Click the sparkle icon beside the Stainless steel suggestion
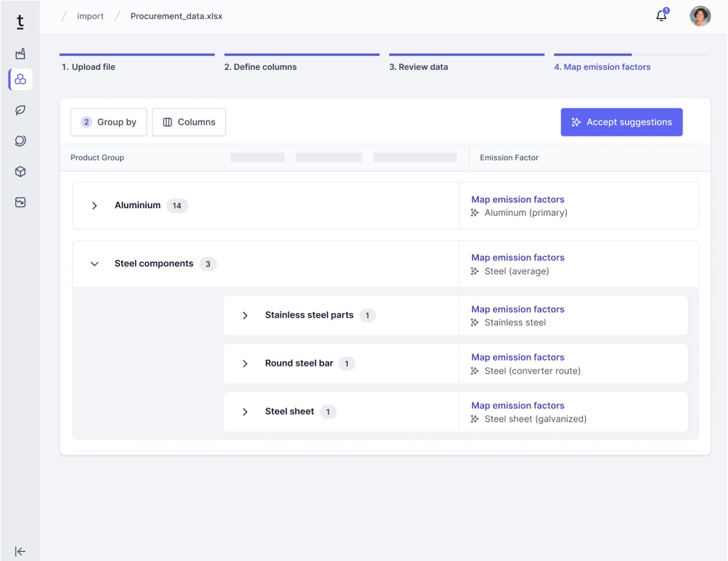 474,322
